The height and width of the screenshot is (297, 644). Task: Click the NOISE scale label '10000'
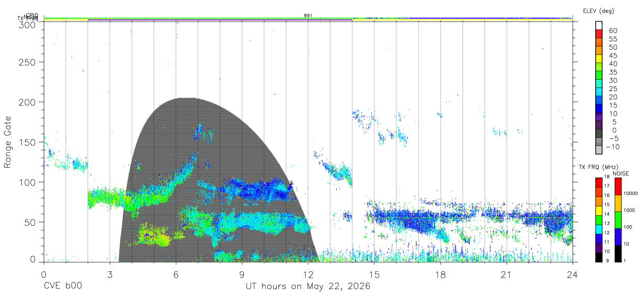point(632,194)
